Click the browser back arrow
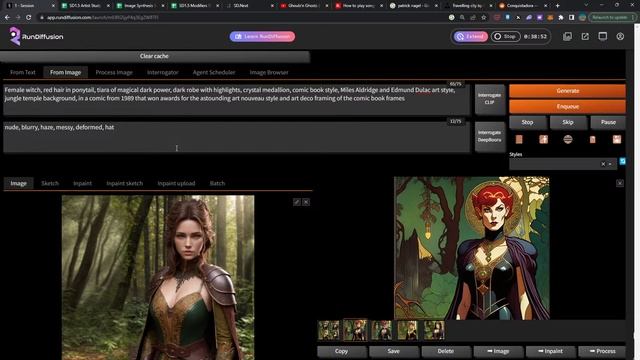Image resolution: width=640 pixels, height=360 pixels. 7,18
